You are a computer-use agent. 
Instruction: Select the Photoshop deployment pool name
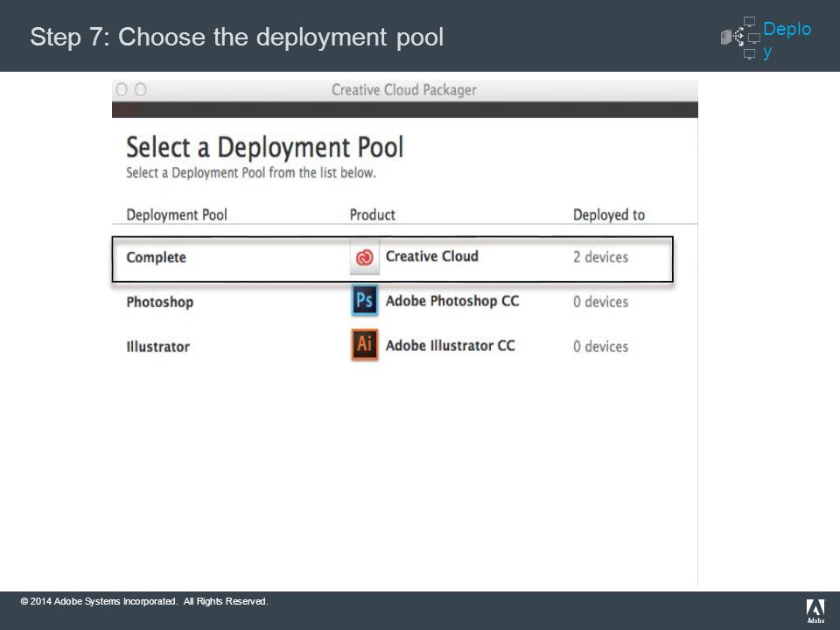coord(159,302)
